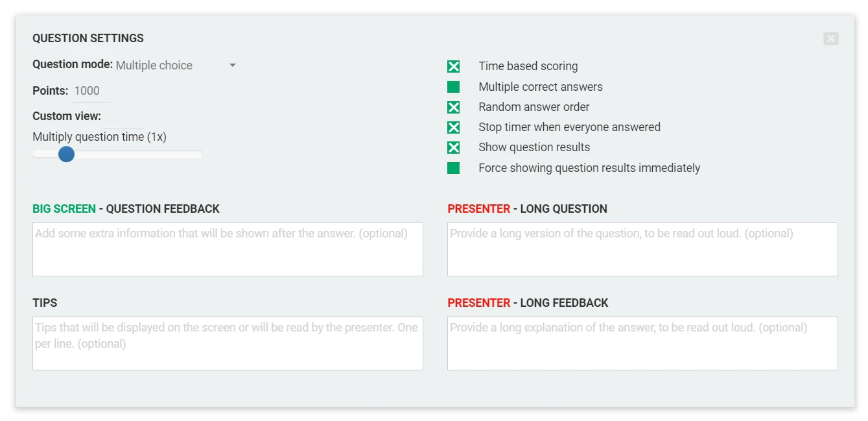
Task: Click the dropdown arrow next to Multiple choice
Action: tap(233, 66)
